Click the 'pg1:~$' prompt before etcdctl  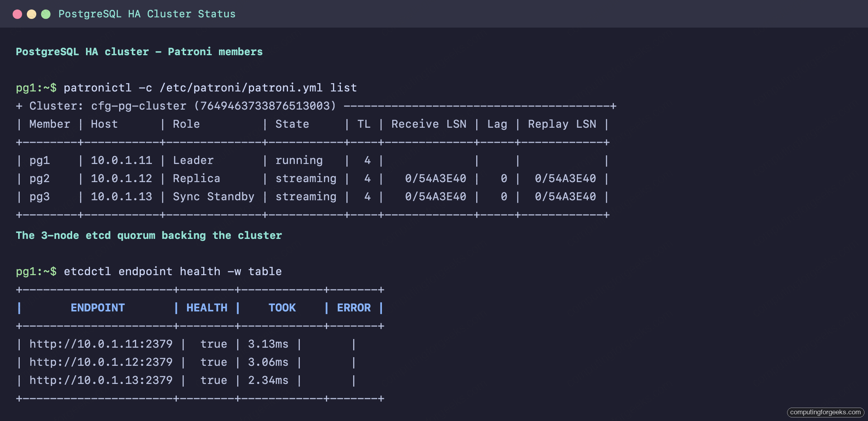pos(36,272)
